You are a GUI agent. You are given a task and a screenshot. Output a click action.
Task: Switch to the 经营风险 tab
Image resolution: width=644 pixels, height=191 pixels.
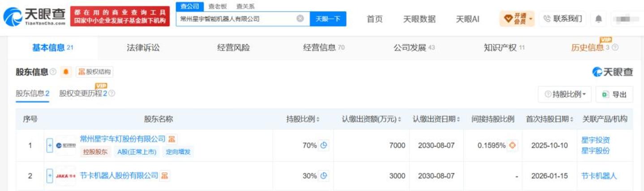tap(233, 48)
